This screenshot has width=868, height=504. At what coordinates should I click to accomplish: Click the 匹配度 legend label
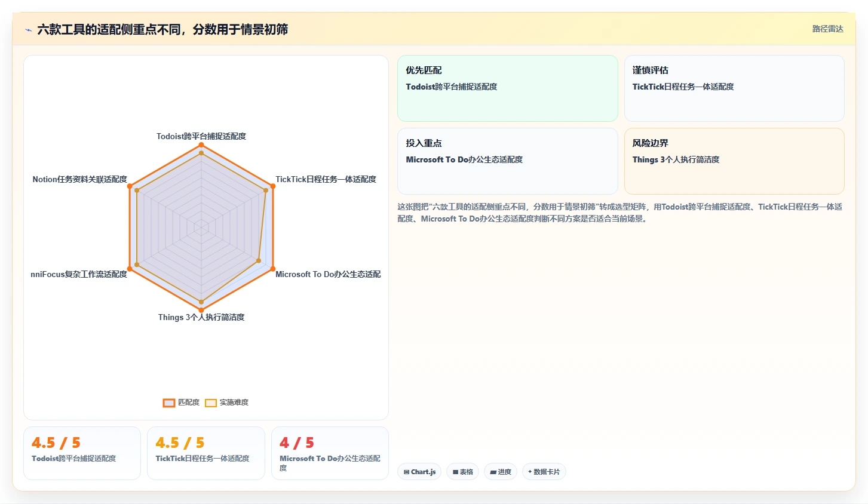189,402
